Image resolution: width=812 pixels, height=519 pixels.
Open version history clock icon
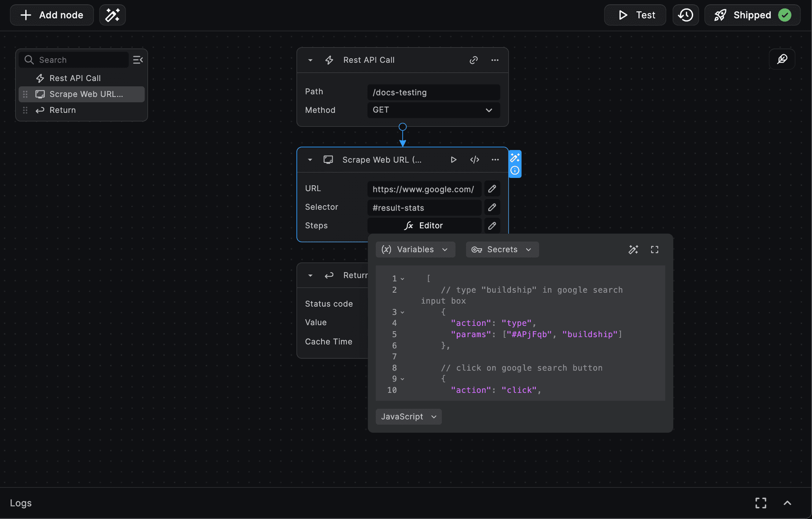[685, 15]
